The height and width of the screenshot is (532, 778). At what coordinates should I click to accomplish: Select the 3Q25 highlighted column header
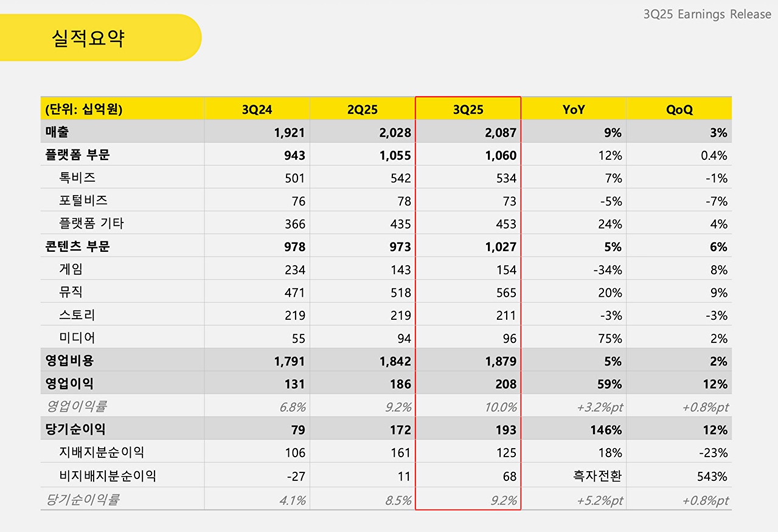click(468, 109)
